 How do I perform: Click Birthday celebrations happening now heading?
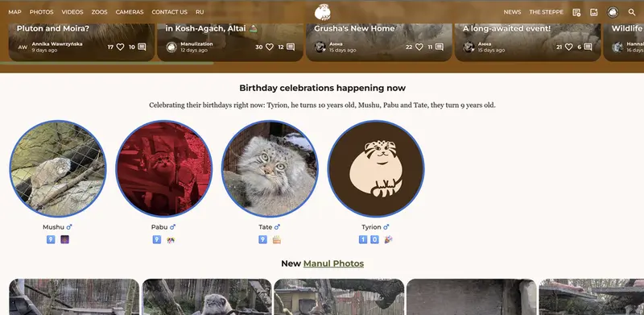tap(323, 88)
